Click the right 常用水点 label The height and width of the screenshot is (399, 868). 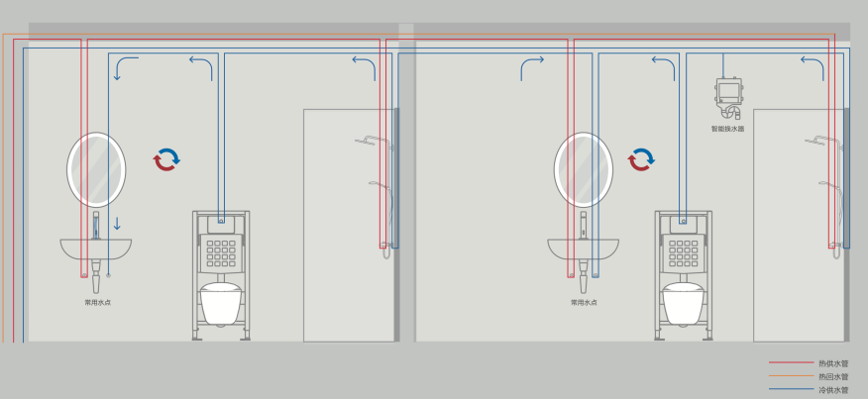584,302
